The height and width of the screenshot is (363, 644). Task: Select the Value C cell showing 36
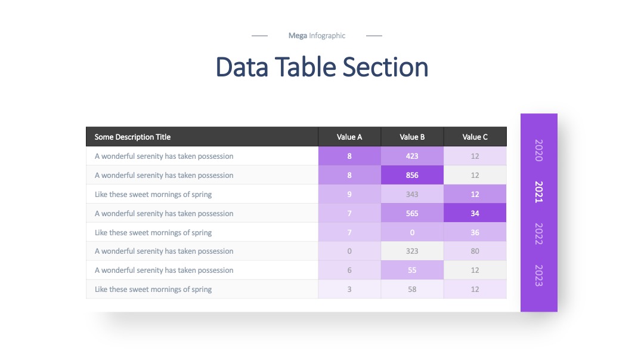point(475,232)
